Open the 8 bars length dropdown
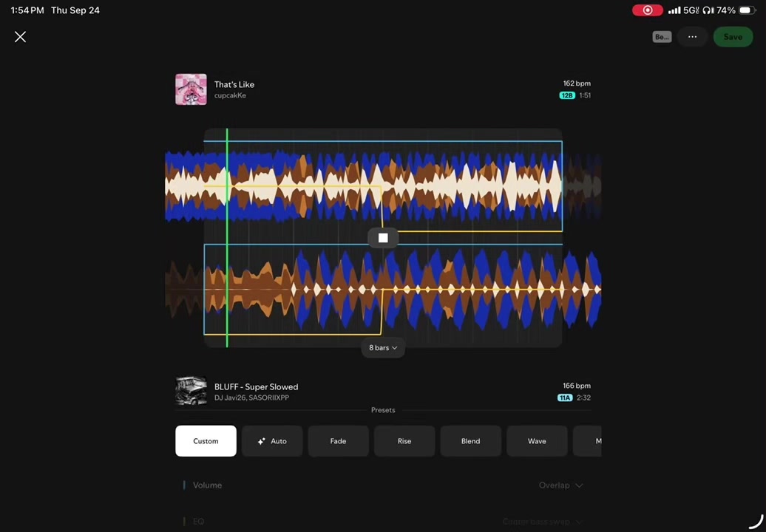This screenshot has height=532, width=766. 383,347
